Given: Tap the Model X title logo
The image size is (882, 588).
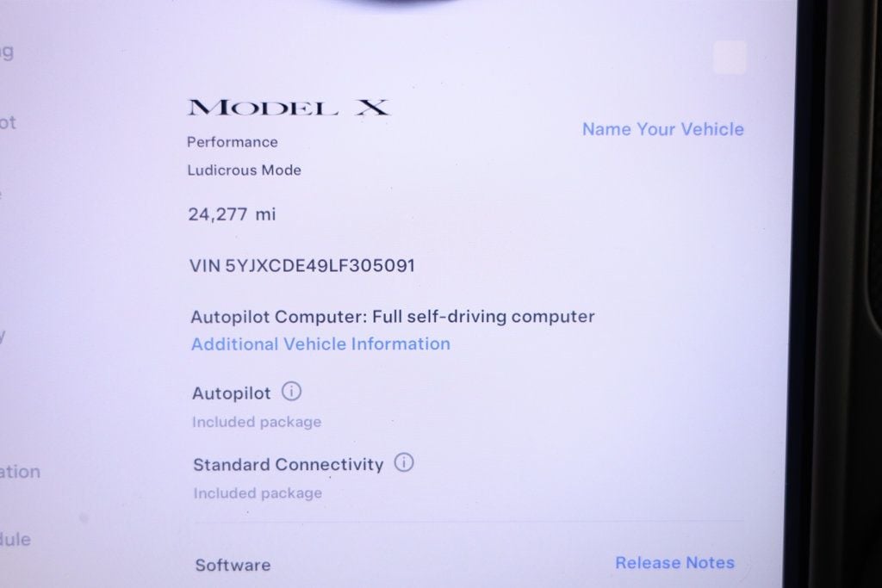Looking at the screenshot, I should (x=288, y=107).
